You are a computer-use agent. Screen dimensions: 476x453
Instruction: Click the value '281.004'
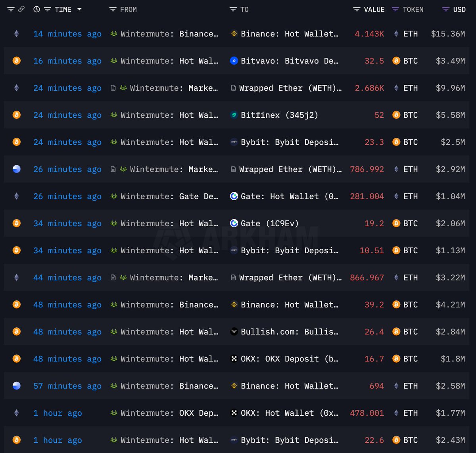tap(367, 196)
